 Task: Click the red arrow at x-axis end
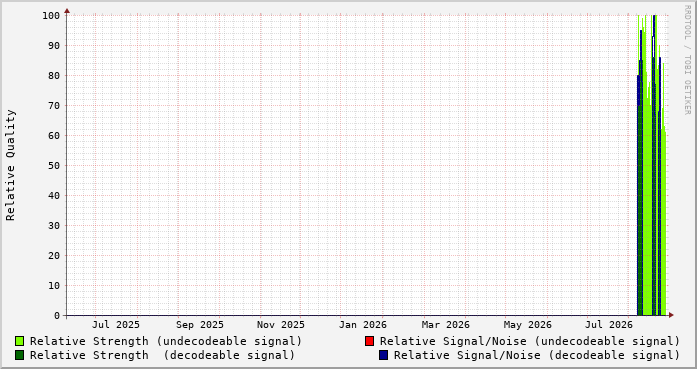tap(671, 315)
